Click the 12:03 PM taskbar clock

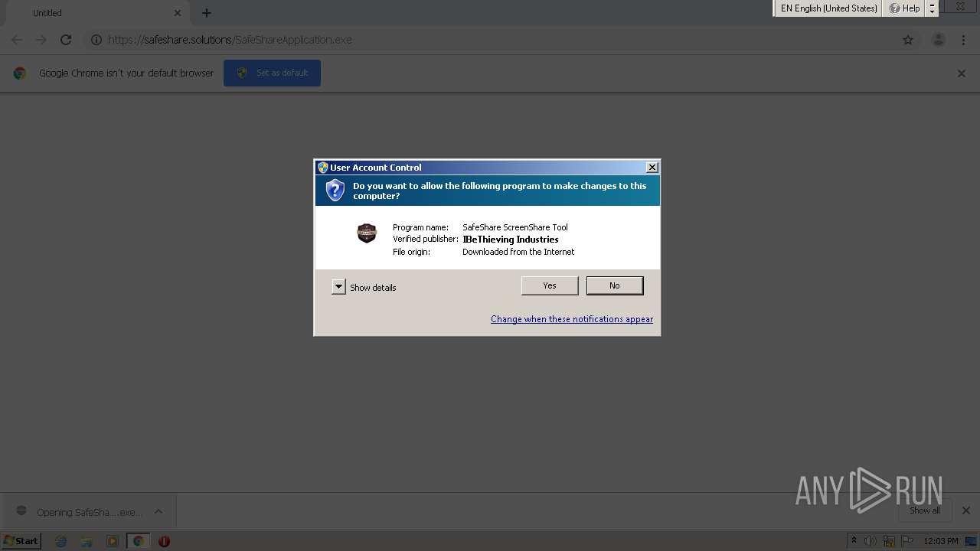(941, 541)
